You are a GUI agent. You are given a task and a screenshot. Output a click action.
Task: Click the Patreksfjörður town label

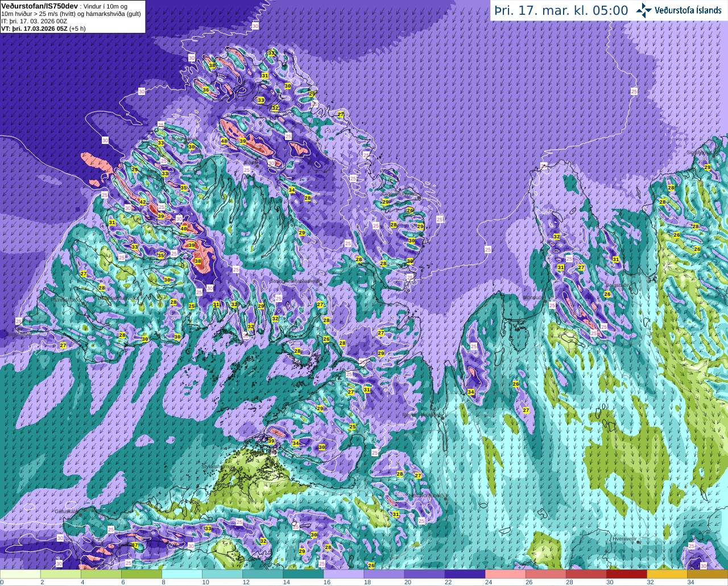[x=66, y=299]
